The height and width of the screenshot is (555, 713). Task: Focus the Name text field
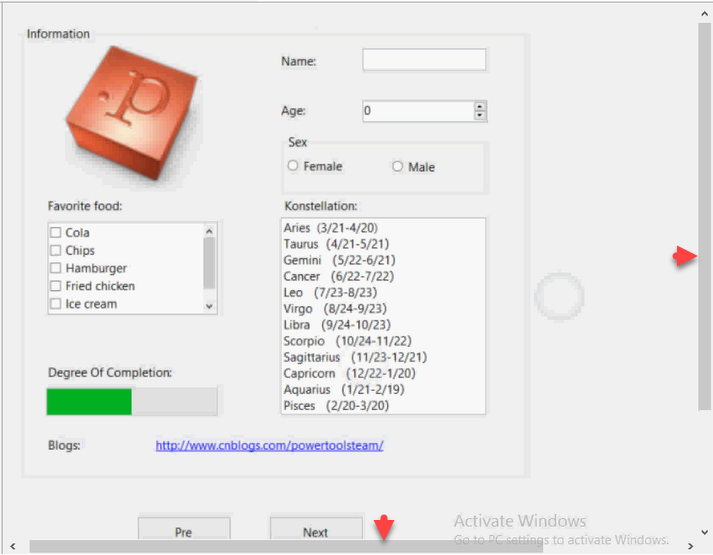(x=424, y=61)
